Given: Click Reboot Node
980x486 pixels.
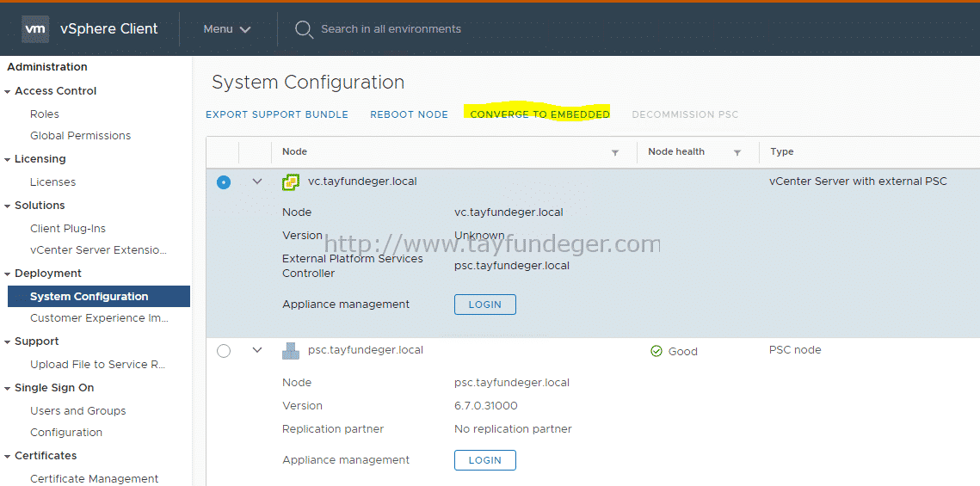Looking at the screenshot, I should (409, 114).
